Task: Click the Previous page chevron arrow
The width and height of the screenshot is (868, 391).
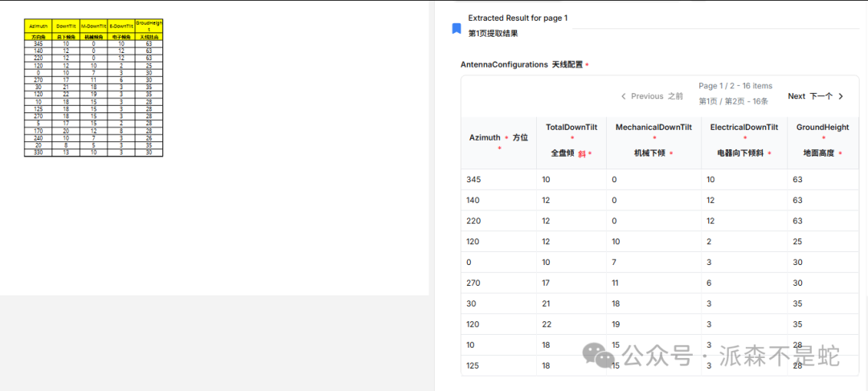Action: coord(623,96)
